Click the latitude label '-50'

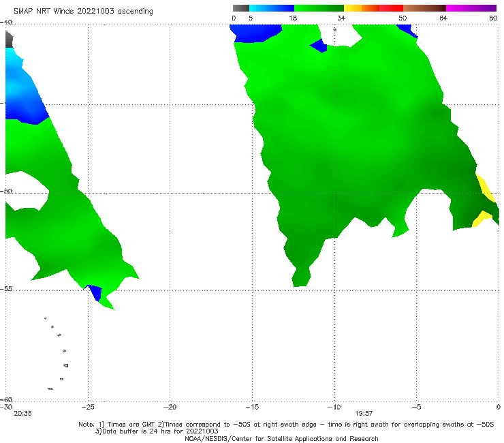(x=6, y=191)
